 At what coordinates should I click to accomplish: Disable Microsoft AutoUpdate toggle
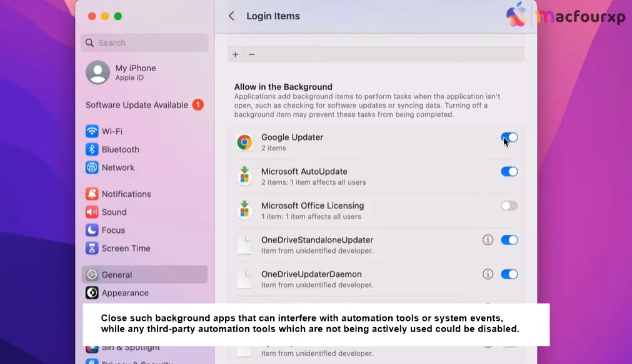(x=509, y=172)
